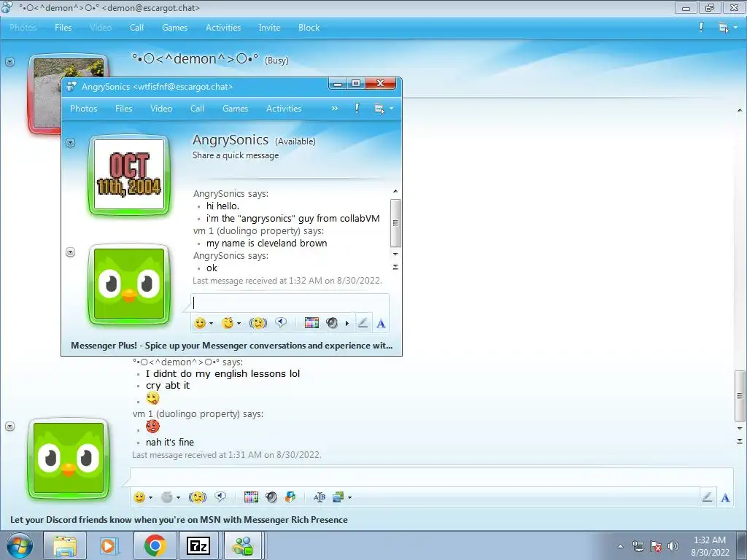Collapse demon display picture via arrow toggle

click(x=10, y=62)
